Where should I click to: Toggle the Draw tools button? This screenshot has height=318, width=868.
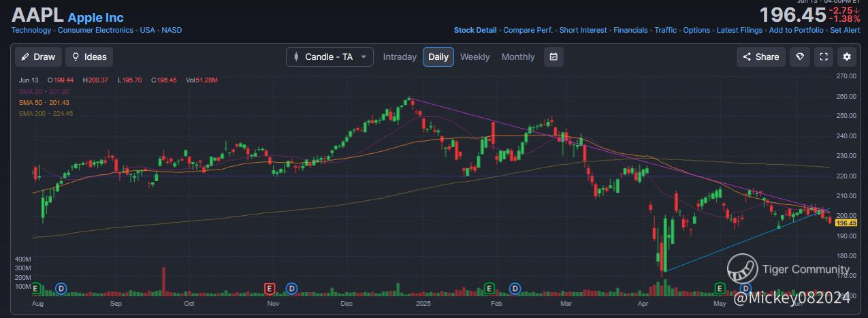39,57
